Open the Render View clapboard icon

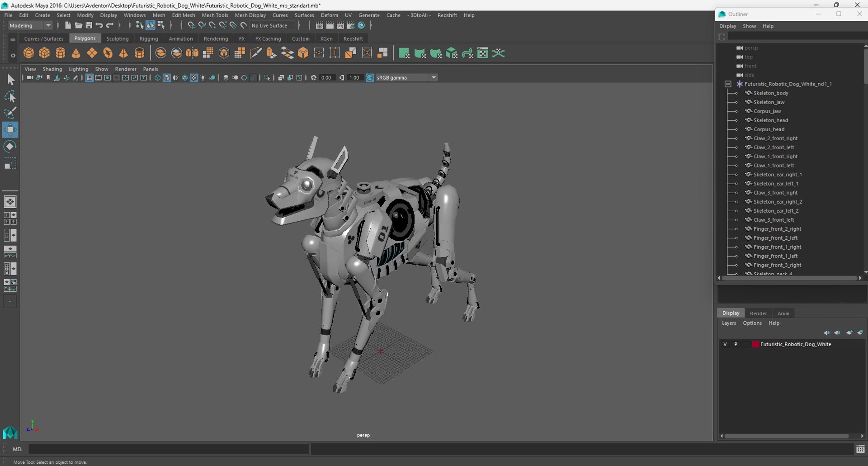coord(319,25)
